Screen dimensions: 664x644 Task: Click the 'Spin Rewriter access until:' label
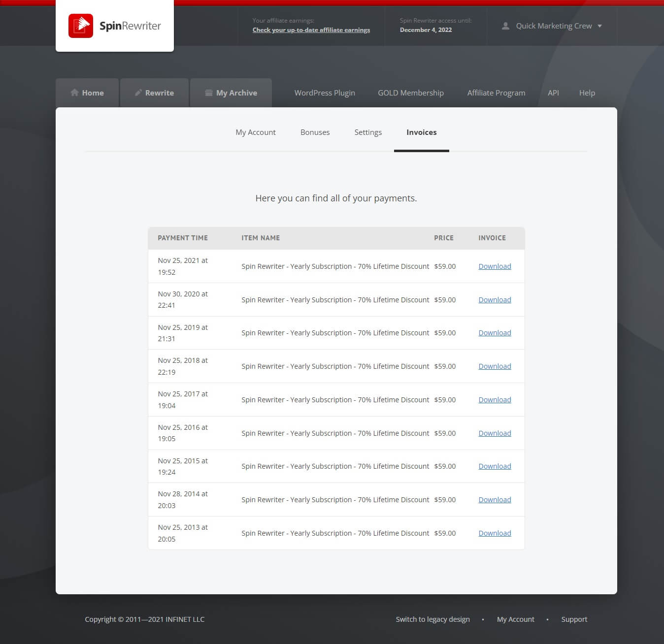[x=435, y=21]
